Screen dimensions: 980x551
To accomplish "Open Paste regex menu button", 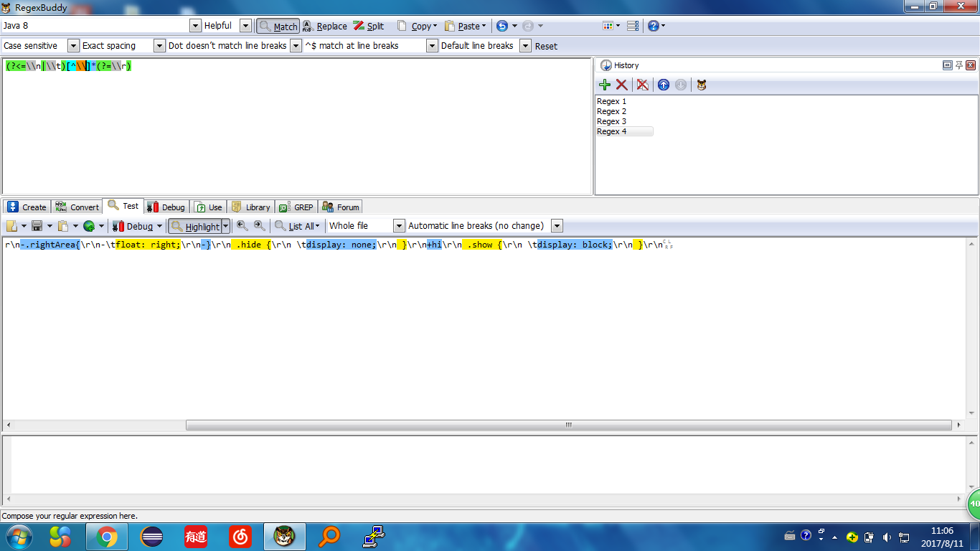I will 465,26.
